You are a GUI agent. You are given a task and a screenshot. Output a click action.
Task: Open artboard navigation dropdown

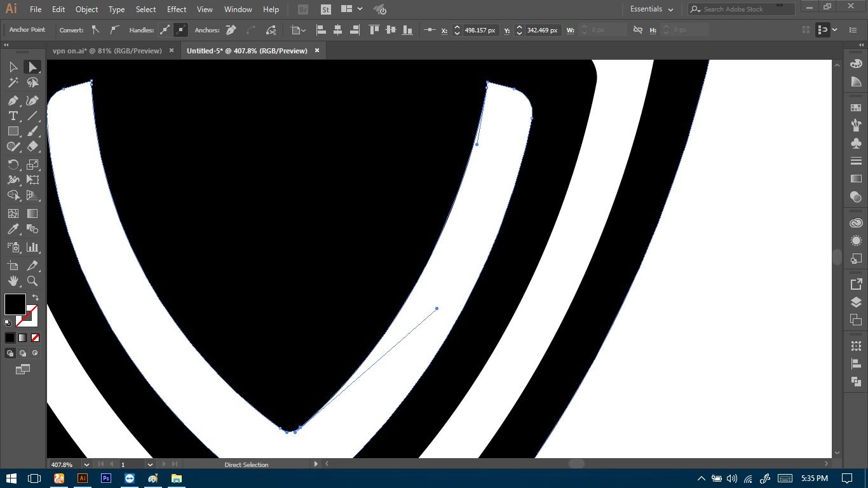(x=150, y=464)
